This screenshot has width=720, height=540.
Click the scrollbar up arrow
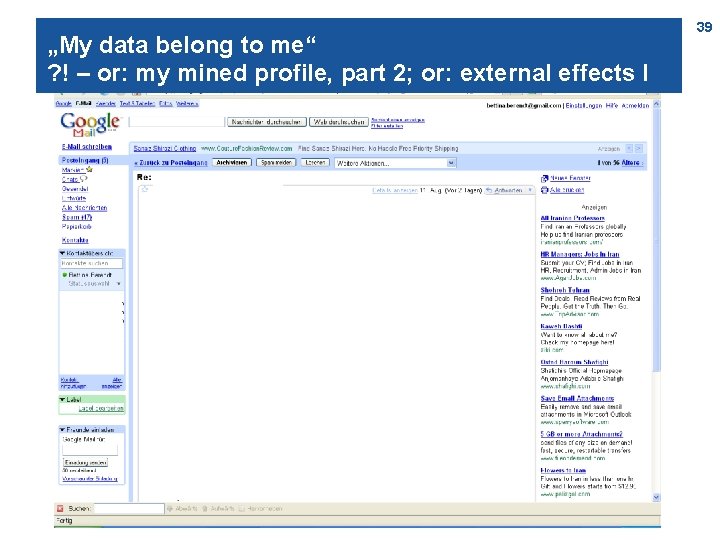tap(656, 104)
